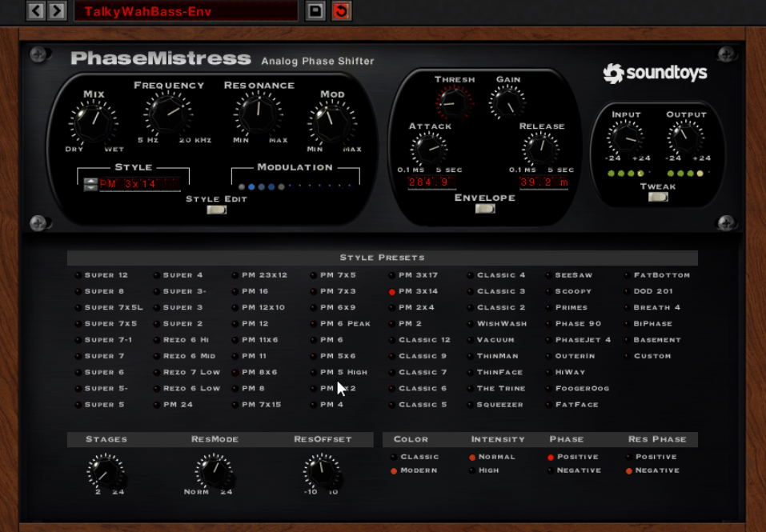Viewport: 766px width, 532px height.
Task: Choose the PM 3x17 style preset
Action: [x=414, y=275]
